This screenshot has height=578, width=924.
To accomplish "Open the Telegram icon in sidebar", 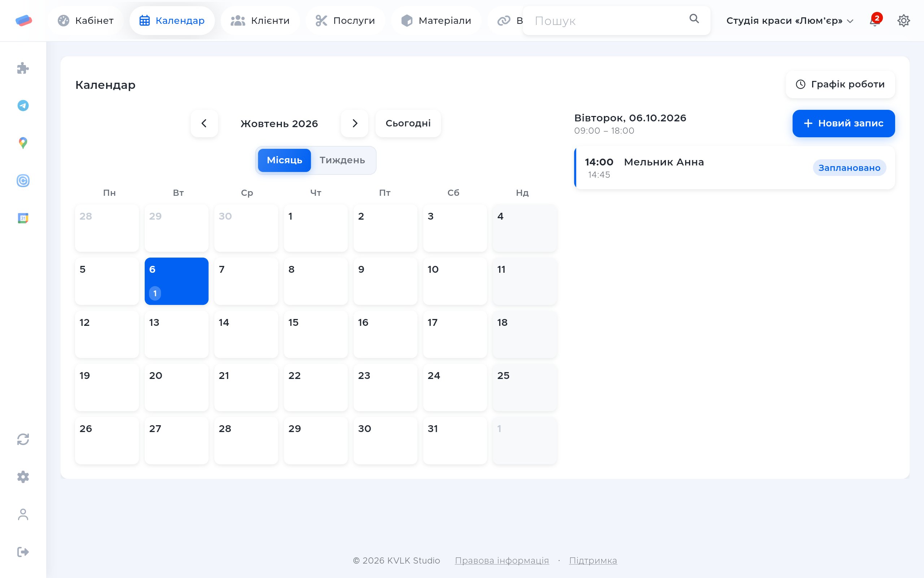I will click(x=23, y=105).
